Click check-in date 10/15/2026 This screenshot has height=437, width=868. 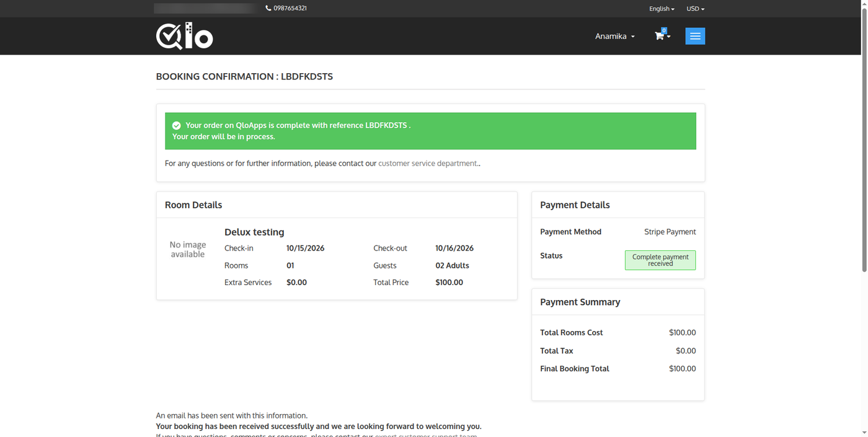pos(306,248)
